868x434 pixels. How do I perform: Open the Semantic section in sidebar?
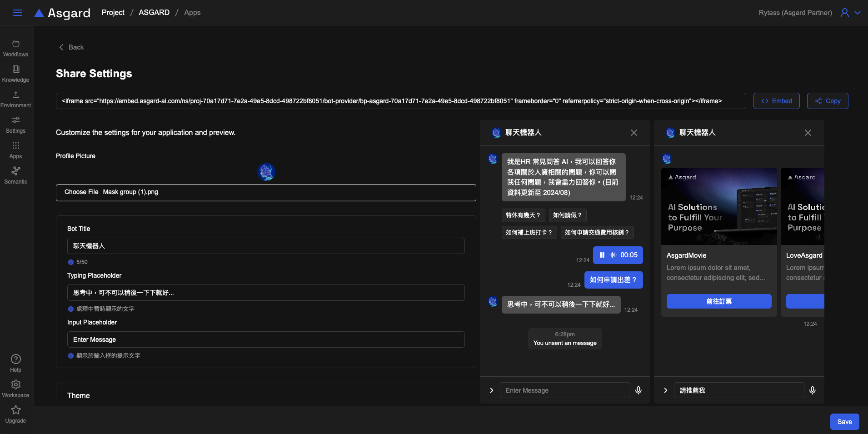pos(16,175)
